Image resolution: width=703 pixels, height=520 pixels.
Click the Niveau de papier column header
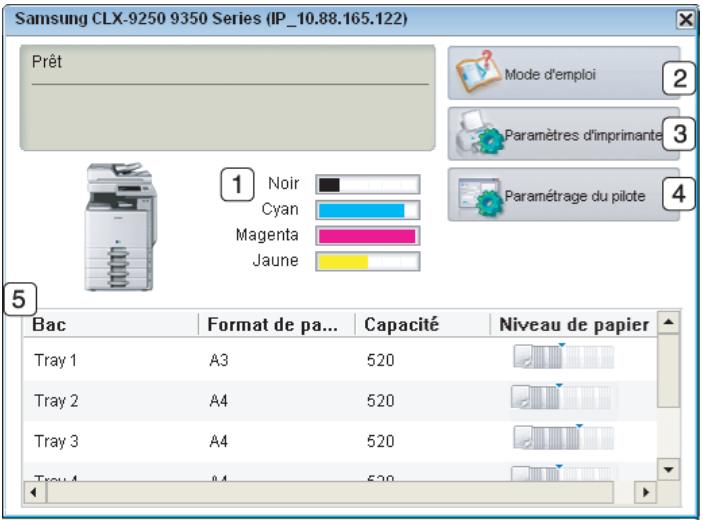pos(574,325)
